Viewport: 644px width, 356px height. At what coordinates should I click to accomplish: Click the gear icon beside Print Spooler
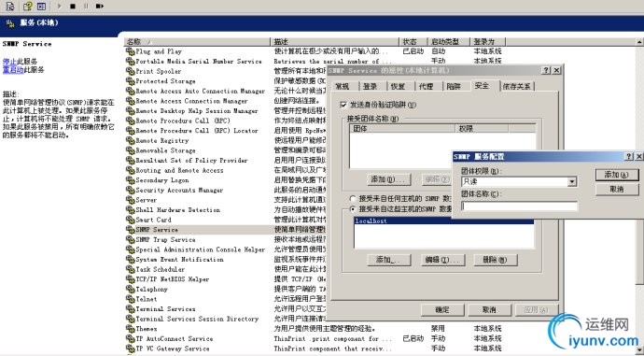(x=130, y=71)
